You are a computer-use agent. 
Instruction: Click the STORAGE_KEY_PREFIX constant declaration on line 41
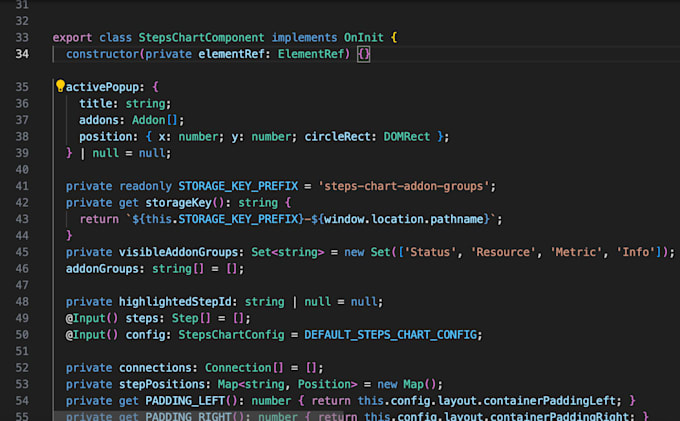click(x=238, y=186)
